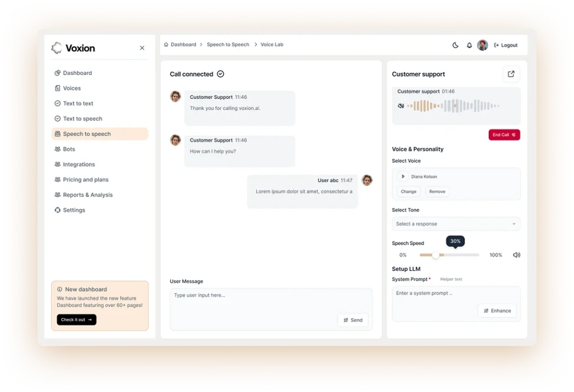
Task: Toggle the muted speaker icon beside waveform
Action: coord(401,106)
